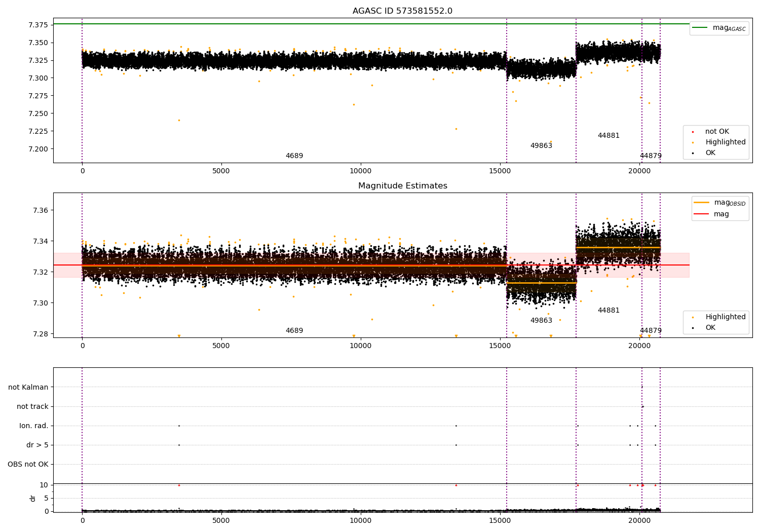Select the 'not track' axis label
760x532 pixels.
pyautogui.click(x=32, y=407)
